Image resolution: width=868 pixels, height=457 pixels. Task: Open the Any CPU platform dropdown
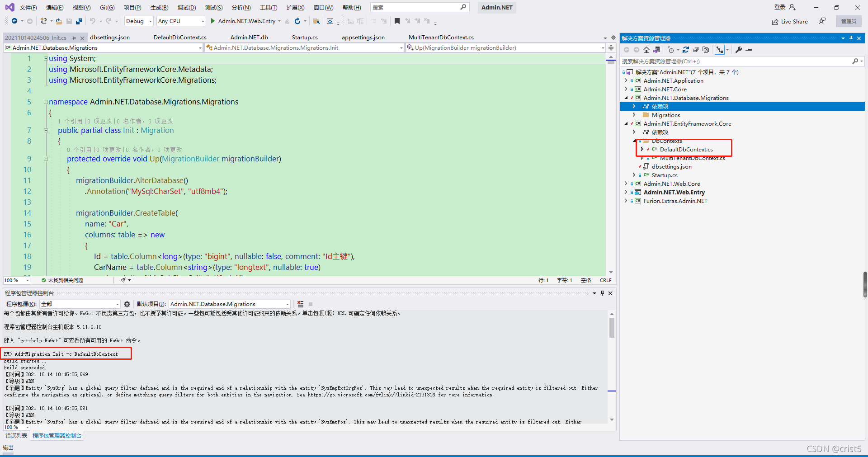click(203, 21)
